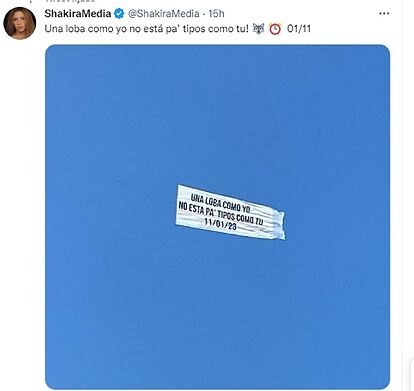
Task: Click the panel edge at the bottom-right corner
Action: pos(412,375)
